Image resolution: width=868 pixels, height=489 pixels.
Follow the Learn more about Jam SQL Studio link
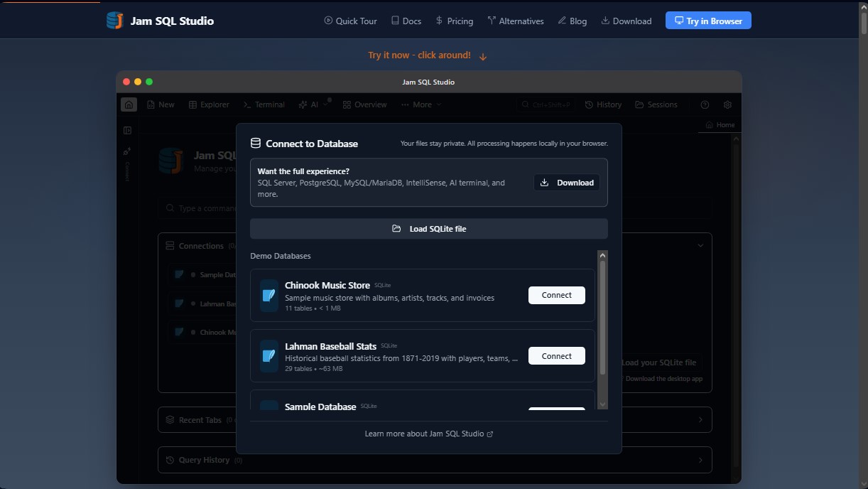[428, 434]
